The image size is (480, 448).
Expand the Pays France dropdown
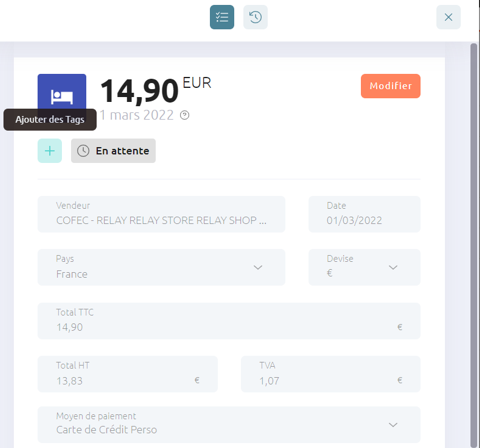(x=161, y=267)
